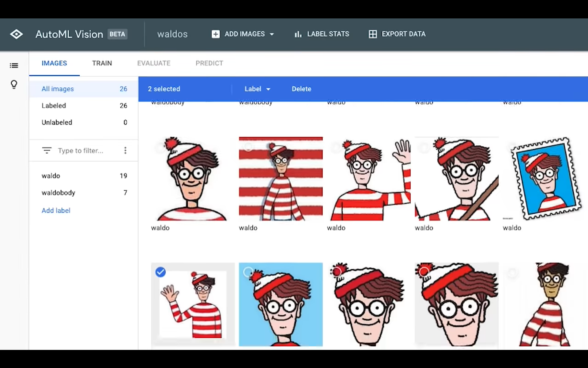
Task: Open the Waldo postage stamp thumbnail
Action: [545, 179]
